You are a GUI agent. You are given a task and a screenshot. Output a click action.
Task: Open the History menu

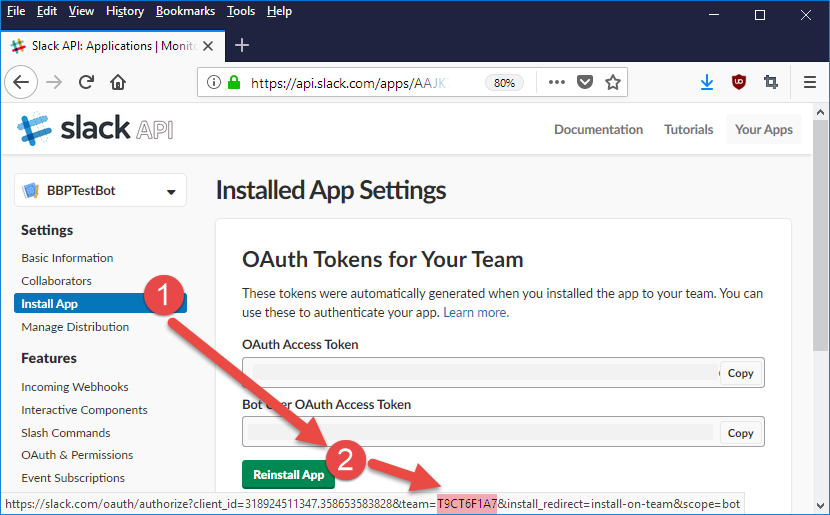(125, 11)
